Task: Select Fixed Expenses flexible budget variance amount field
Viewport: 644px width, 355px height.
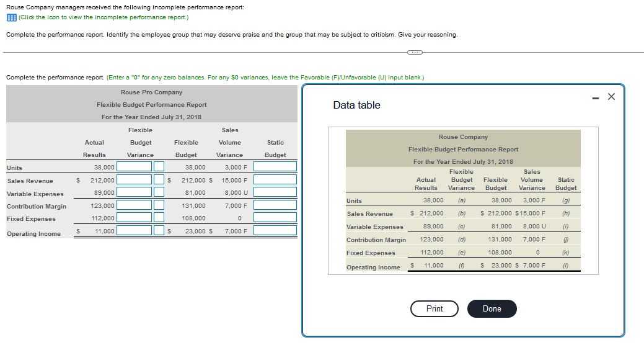Action: pos(135,217)
